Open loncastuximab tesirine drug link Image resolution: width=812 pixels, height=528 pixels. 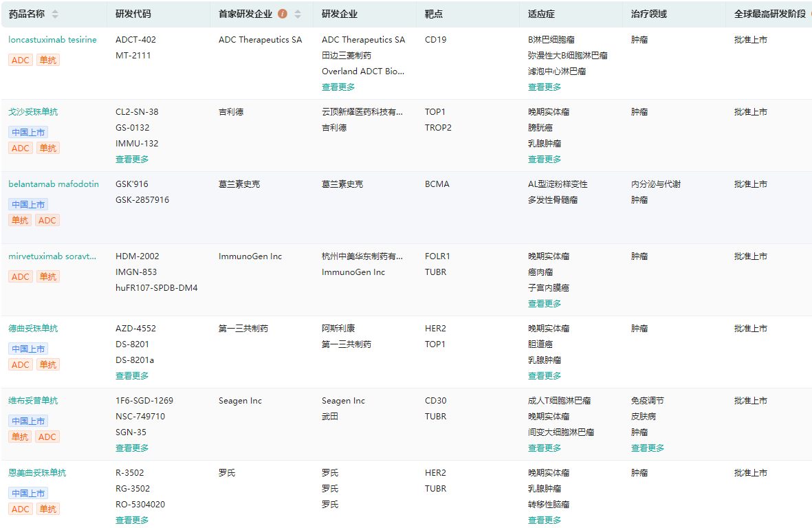click(x=52, y=39)
